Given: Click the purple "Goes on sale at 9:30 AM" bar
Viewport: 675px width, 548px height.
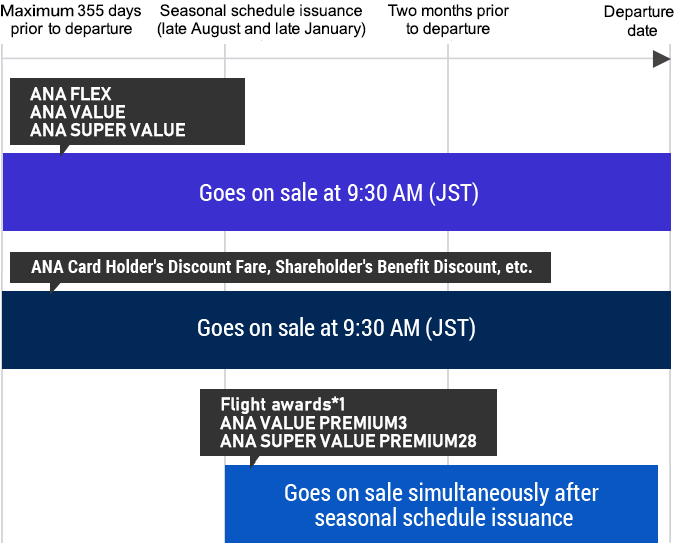Looking at the screenshot, I should click(x=338, y=193).
